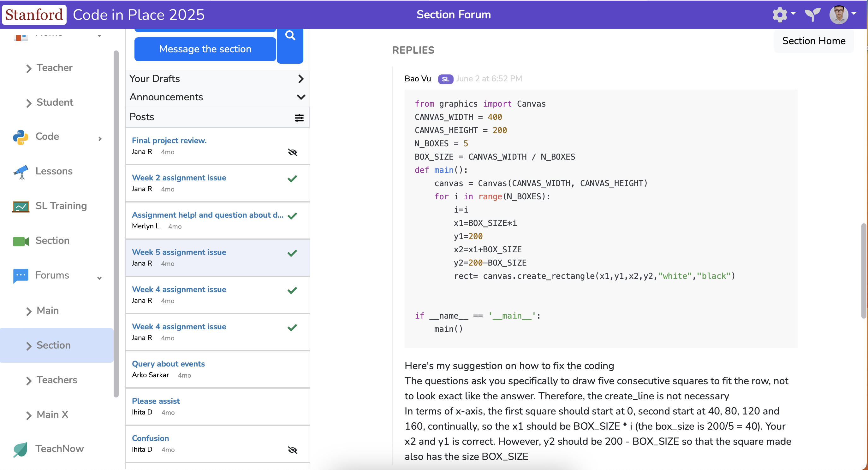Screen dimensions: 868x470
Task: Click the Message the section button
Action: coord(205,49)
